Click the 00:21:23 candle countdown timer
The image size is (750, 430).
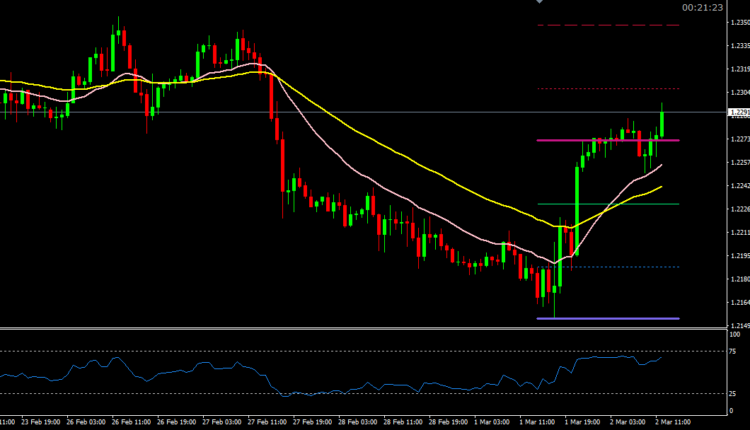(702, 8)
